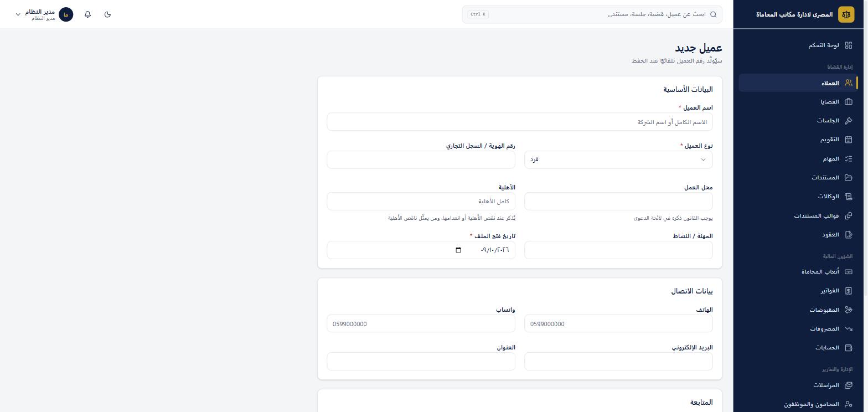Click the dashboard grid icon

point(849,45)
